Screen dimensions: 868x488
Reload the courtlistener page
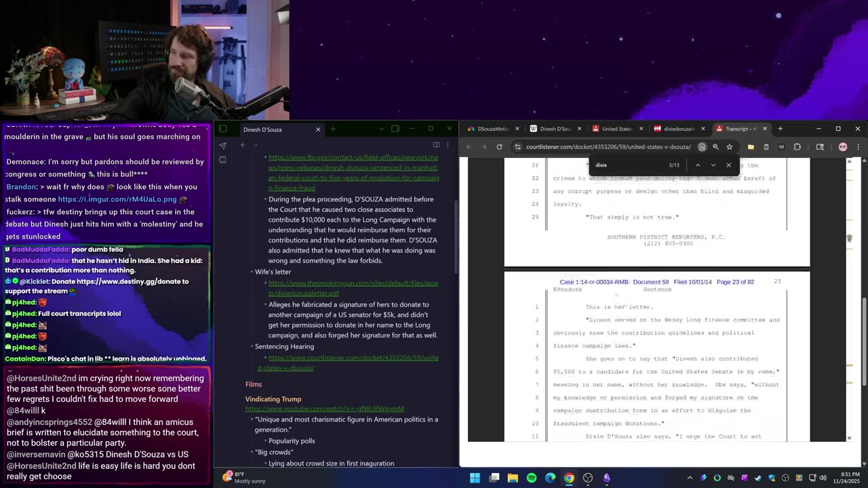point(500,147)
